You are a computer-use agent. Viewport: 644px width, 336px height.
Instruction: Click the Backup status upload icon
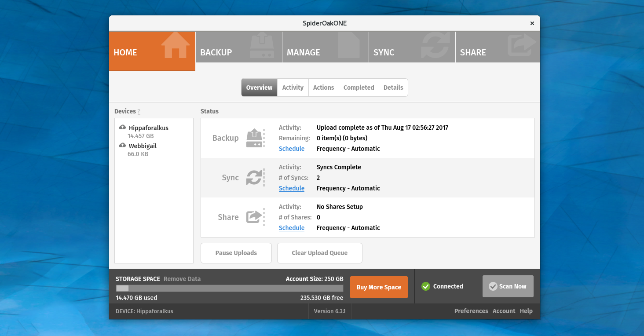click(x=255, y=138)
